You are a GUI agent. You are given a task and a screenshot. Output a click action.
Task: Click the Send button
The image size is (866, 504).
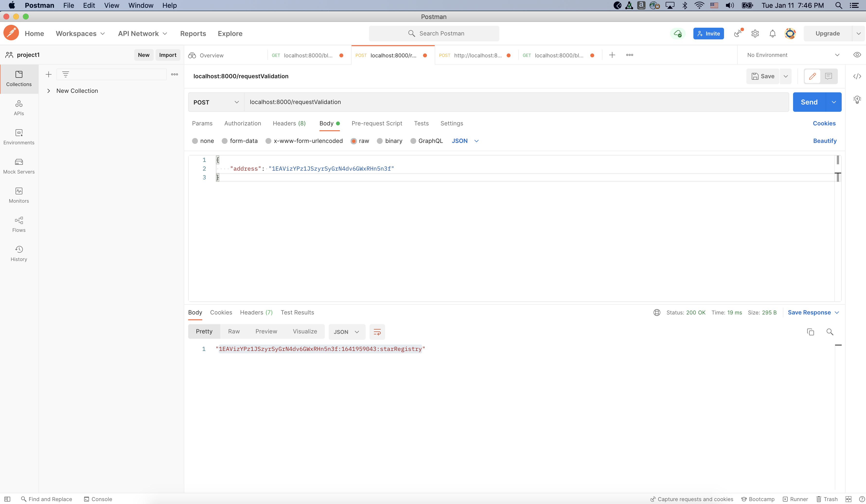(809, 102)
